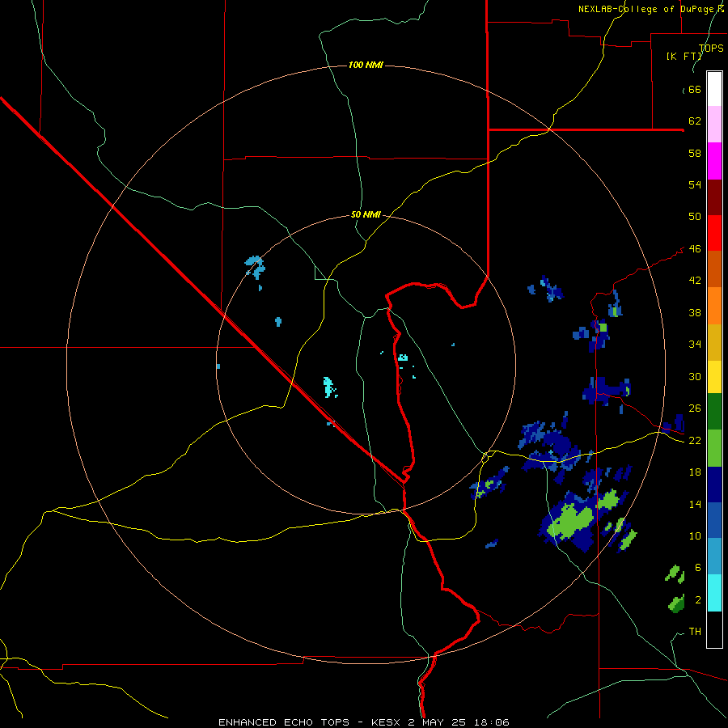This screenshot has width=728, height=728.
Task: Click the light green legend swatch
Action: pyautogui.click(x=714, y=448)
